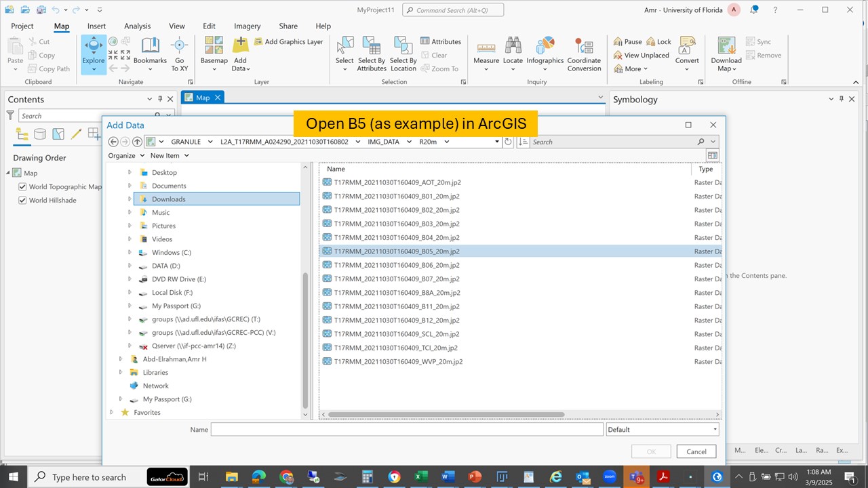Select the B05_20m.jp2 raster file

(520, 251)
